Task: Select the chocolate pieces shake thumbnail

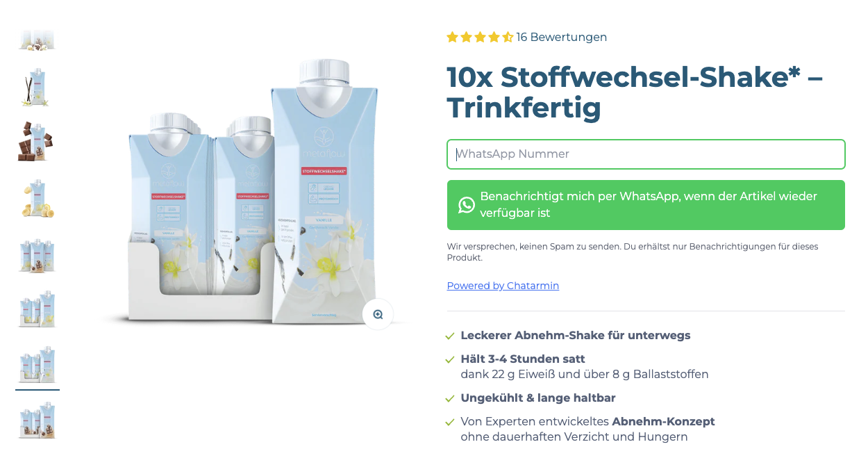Action: tap(37, 141)
